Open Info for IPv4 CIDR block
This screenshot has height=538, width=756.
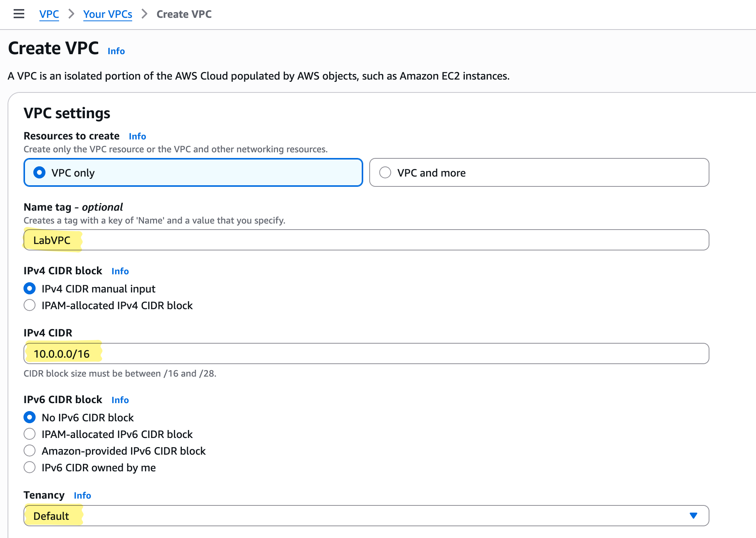pyautogui.click(x=120, y=271)
